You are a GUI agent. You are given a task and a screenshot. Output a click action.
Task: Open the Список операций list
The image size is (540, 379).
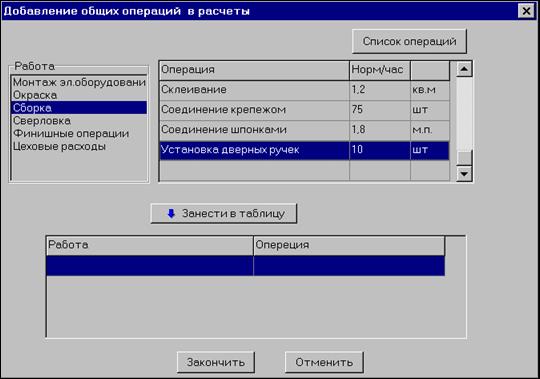(409, 41)
